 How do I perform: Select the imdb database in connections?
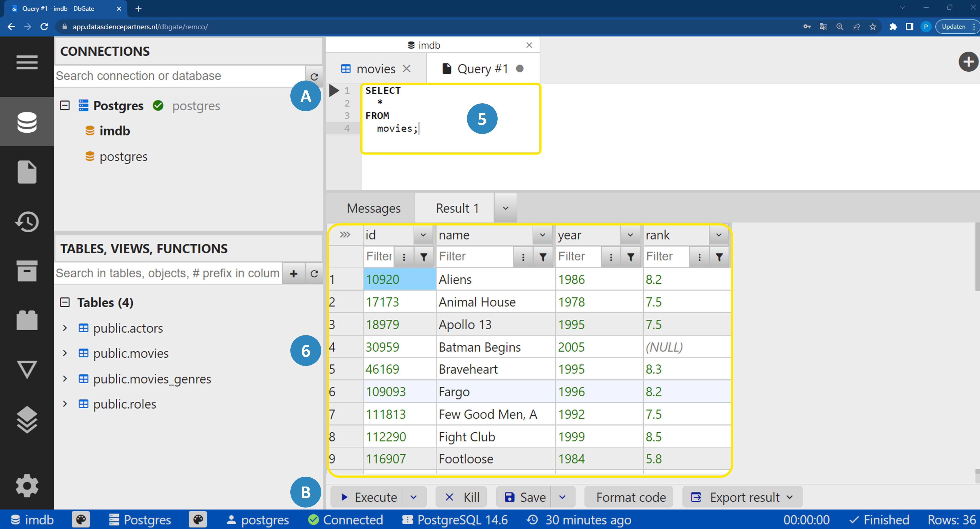[115, 131]
